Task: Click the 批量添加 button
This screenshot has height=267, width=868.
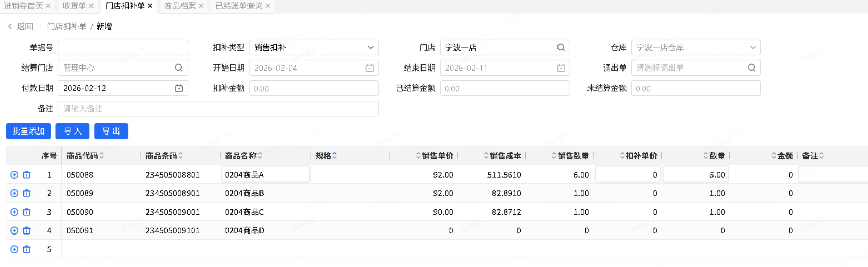Action: click(28, 131)
